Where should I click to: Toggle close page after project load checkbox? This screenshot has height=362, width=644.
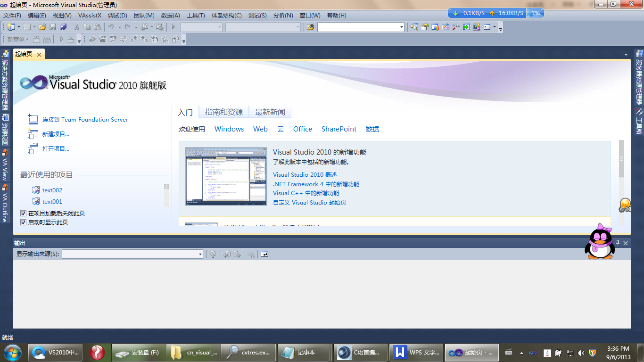(x=23, y=214)
